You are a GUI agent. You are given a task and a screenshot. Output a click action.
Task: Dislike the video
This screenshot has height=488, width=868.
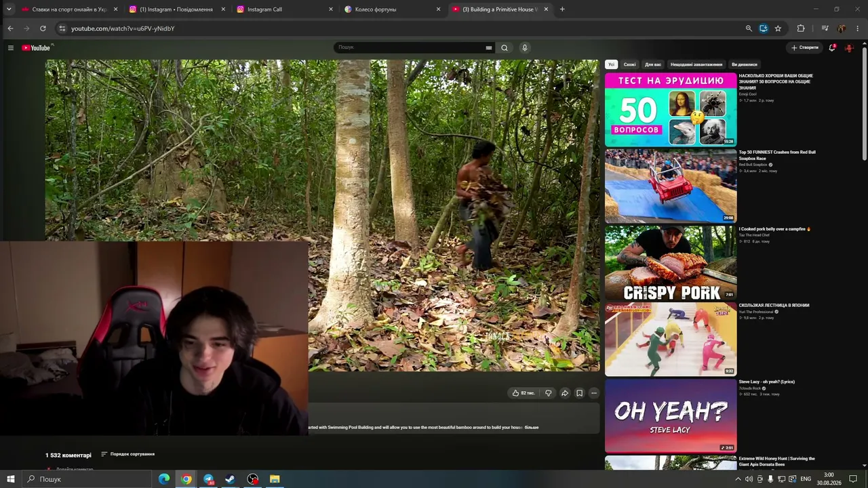[x=549, y=393]
